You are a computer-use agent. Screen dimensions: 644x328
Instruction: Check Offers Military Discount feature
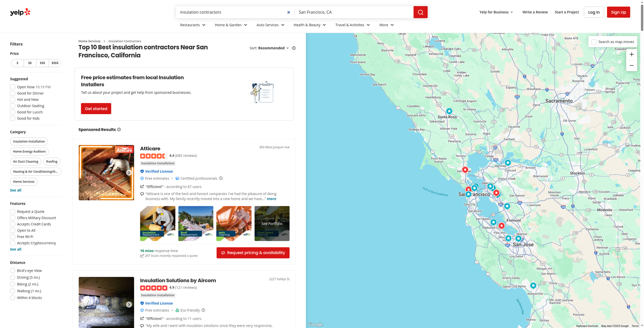(12, 218)
